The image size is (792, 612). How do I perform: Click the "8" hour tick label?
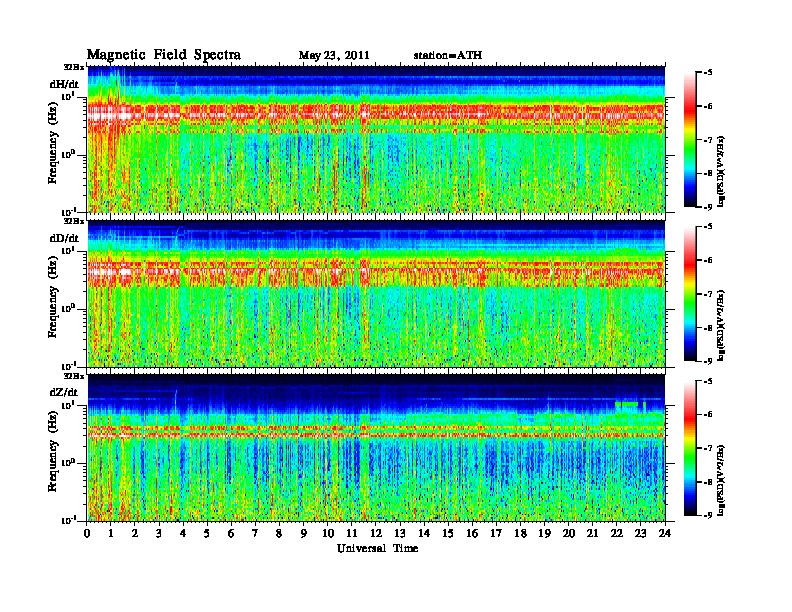coord(279,534)
